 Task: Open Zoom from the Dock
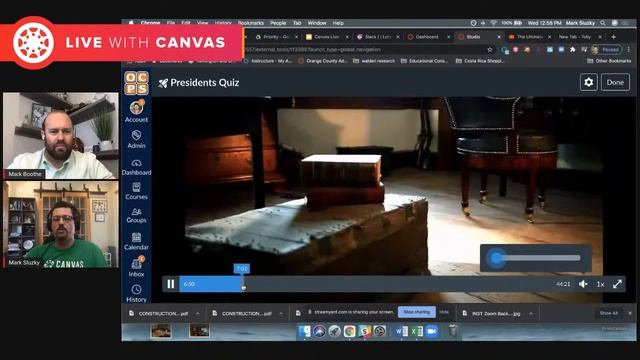(431, 331)
